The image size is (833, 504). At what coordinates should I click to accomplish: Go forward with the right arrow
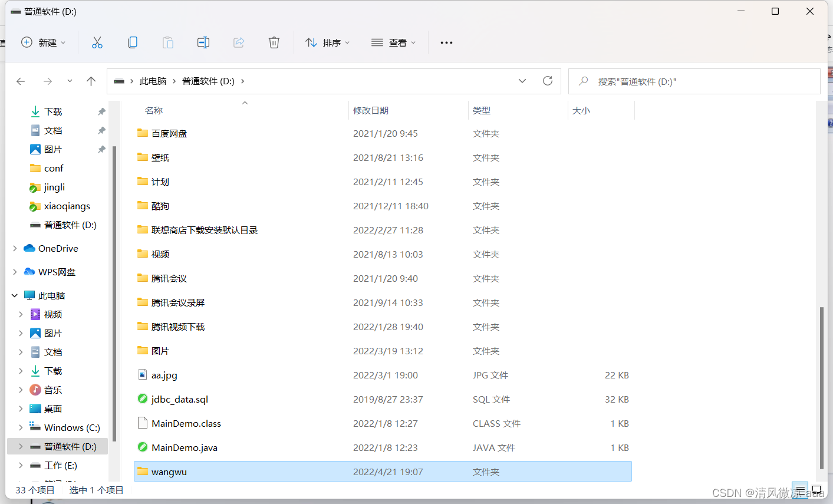48,81
